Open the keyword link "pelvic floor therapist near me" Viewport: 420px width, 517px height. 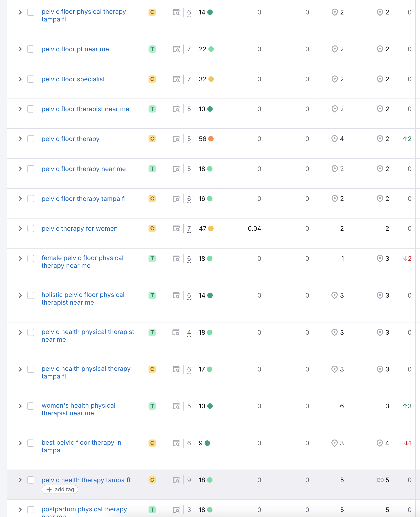pyautogui.click(x=85, y=109)
